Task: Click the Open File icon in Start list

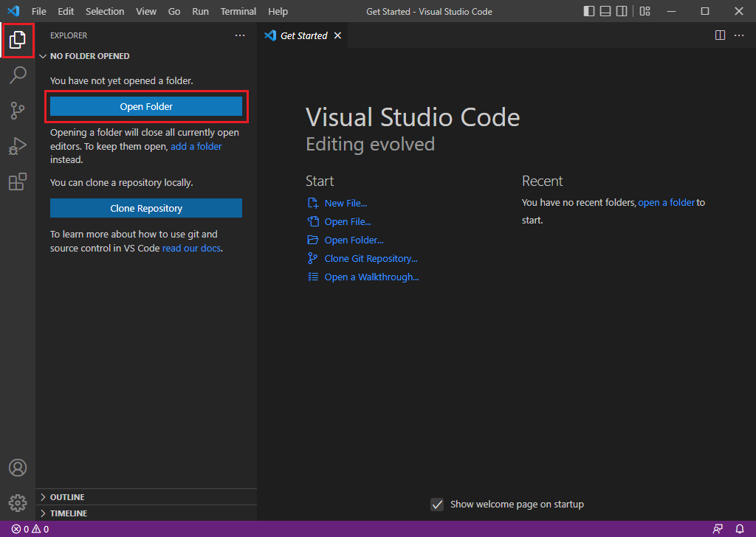Action: tap(313, 221)
